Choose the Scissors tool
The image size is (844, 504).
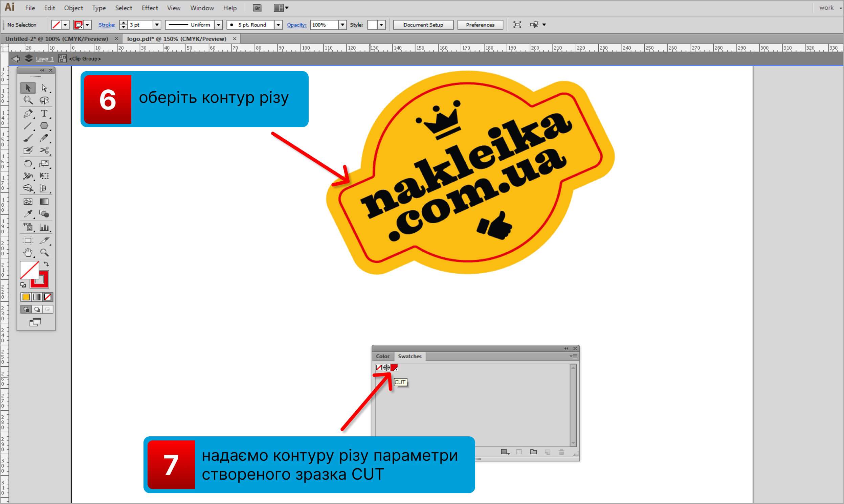[x=44, y=150]
